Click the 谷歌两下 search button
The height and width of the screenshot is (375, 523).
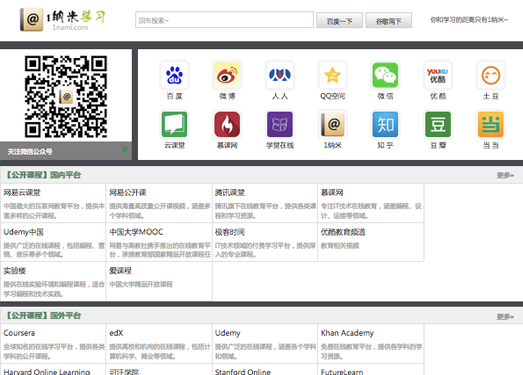pyautogui.click(x=389, y=21)
